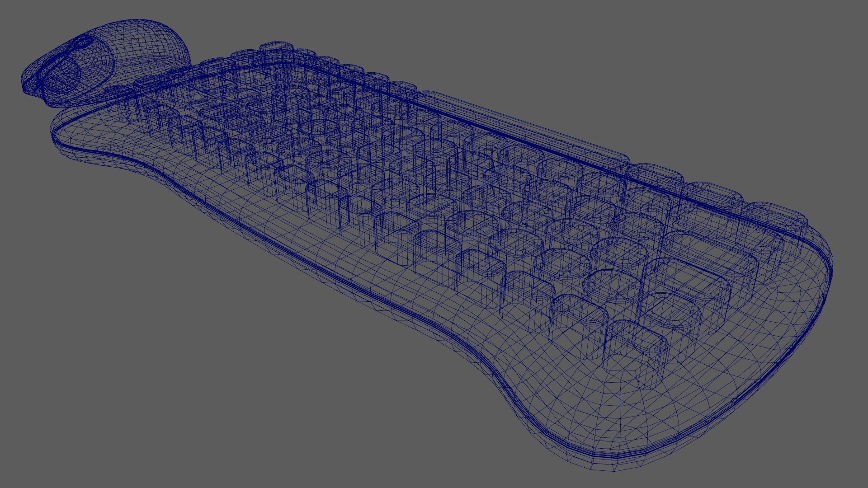Click the empty gray background at bottom left
The image size is (868, 488).
click(x=113, y=384)
